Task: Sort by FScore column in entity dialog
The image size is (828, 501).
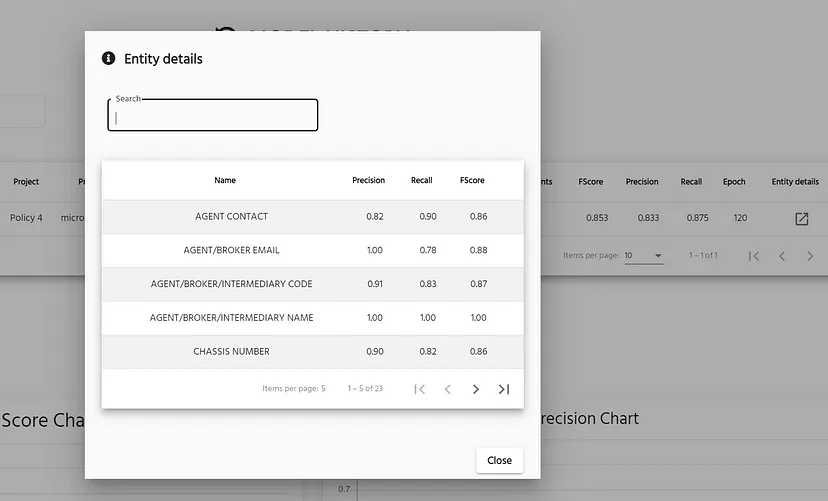Action: point(472,181)
